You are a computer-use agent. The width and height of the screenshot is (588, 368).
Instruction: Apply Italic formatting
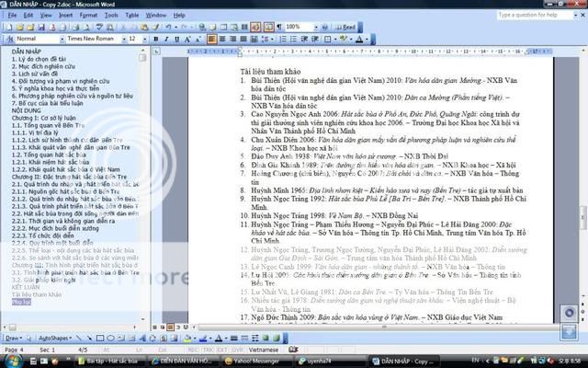[x=167, y=40]
